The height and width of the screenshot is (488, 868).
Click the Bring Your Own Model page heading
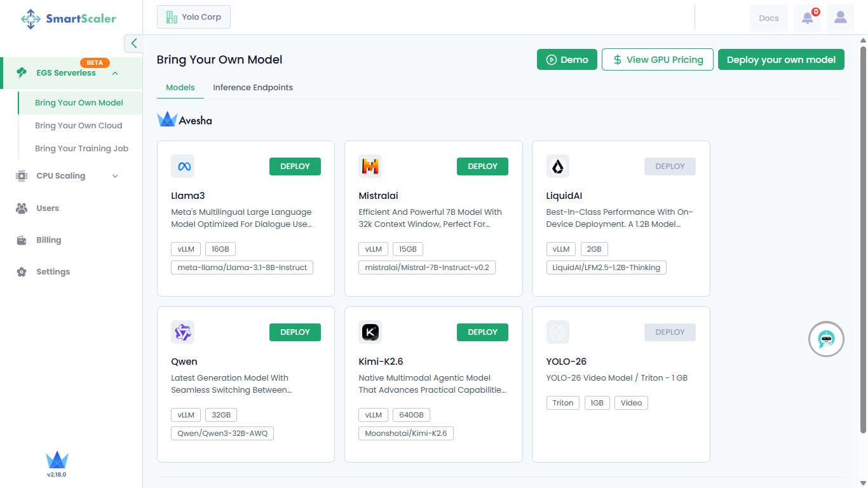[220, 60]
